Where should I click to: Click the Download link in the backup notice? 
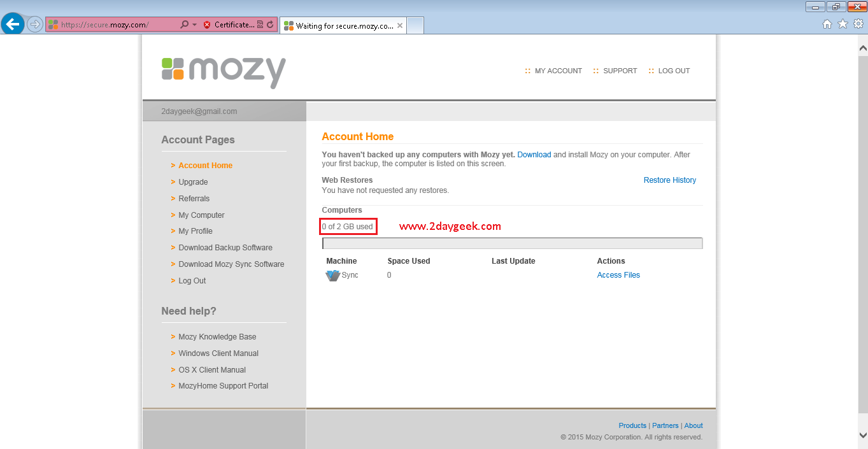point(534,155)
